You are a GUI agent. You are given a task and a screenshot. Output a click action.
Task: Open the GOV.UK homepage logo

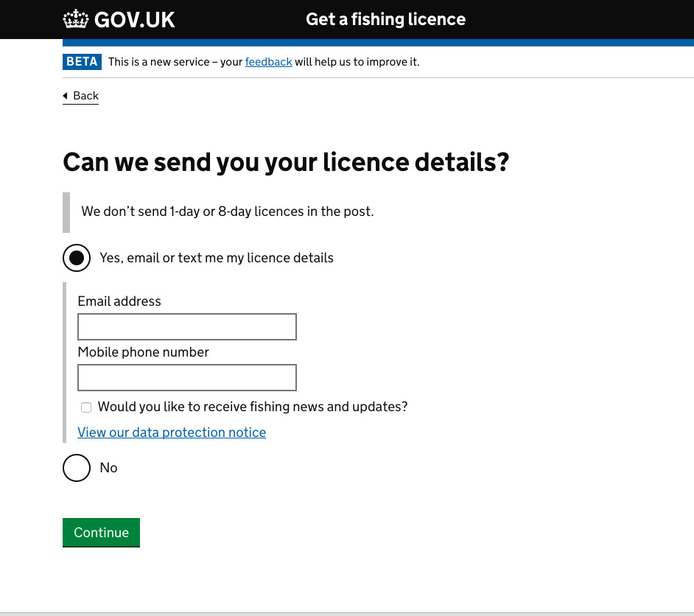(118, 19)
